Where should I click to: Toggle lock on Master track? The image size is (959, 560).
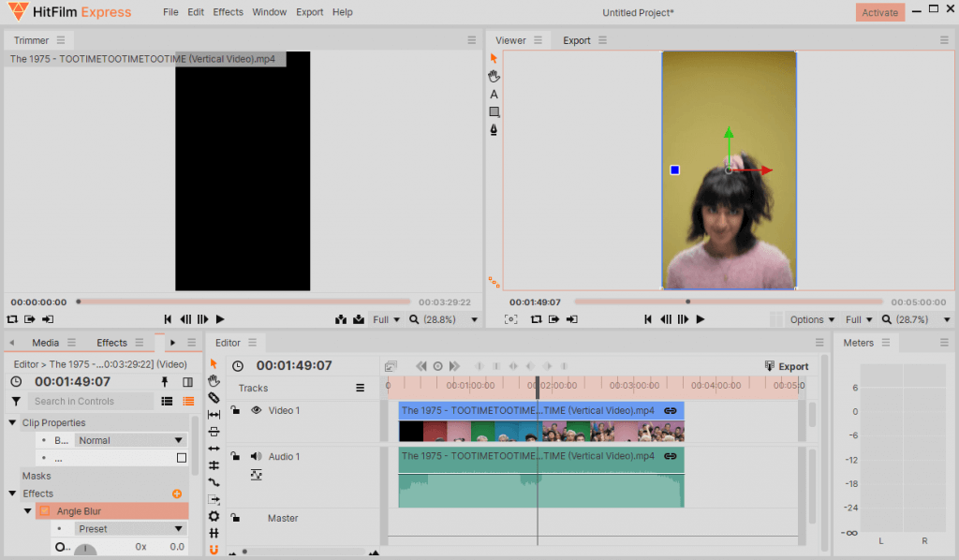coord(235,517)
